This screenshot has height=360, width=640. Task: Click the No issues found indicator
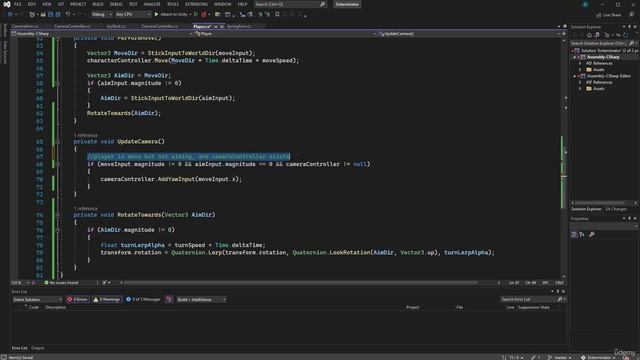click(61, 283)
